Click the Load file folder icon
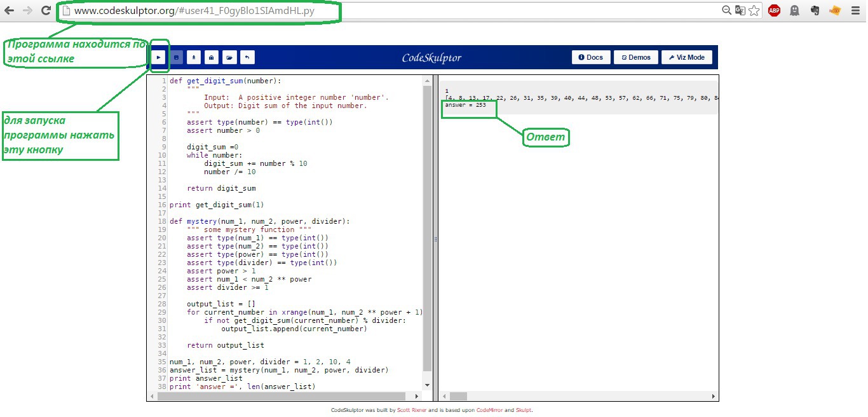868x417 pixels. tap(230, 57)
